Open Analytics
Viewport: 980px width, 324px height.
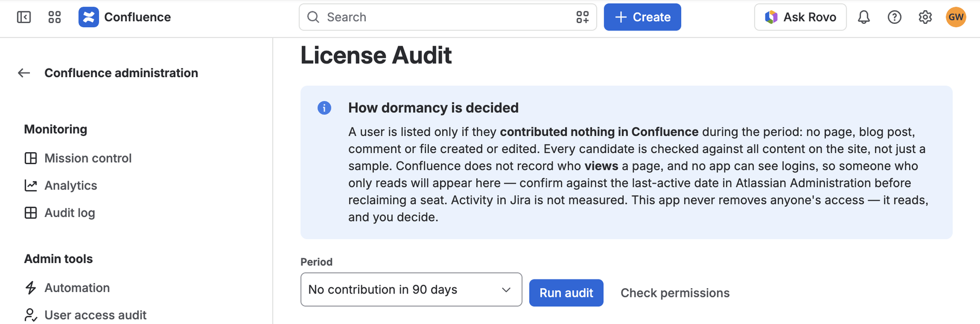[x=71, y=185]
